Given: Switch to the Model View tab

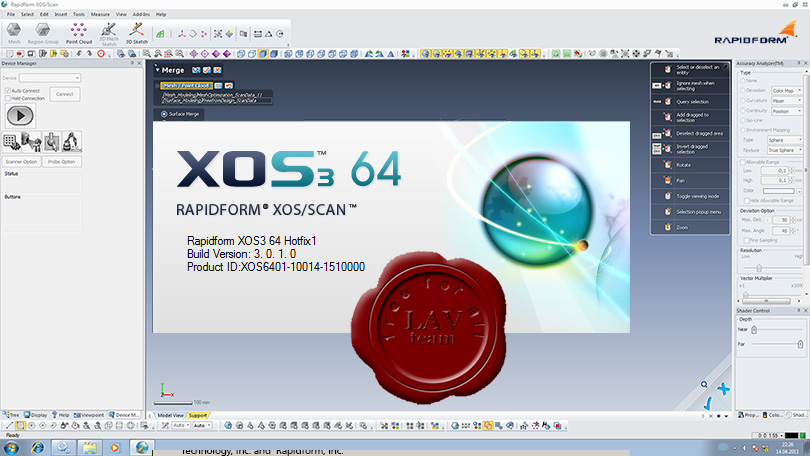Looking at the screenshot, I should (x=170, y=415).
